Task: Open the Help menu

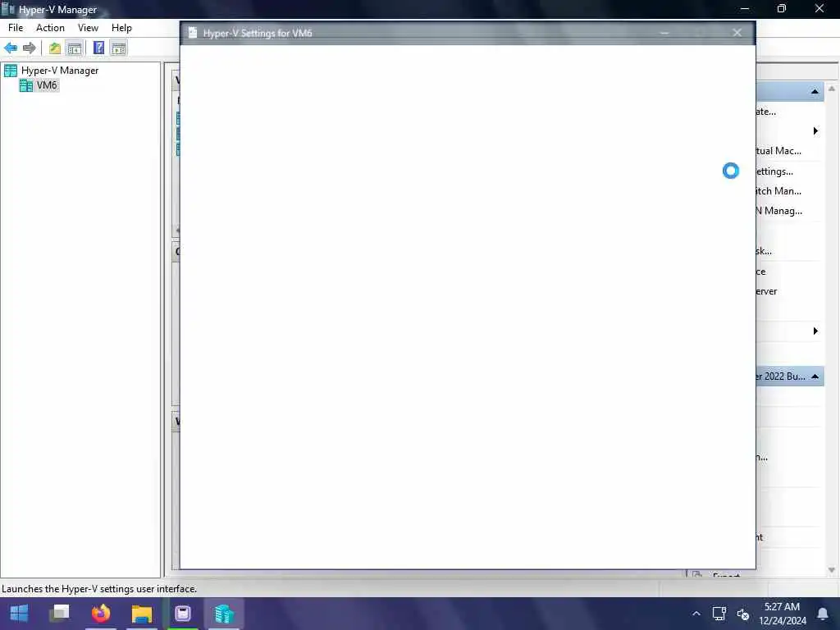Action: pyautogui.click(x=121, y=28)
